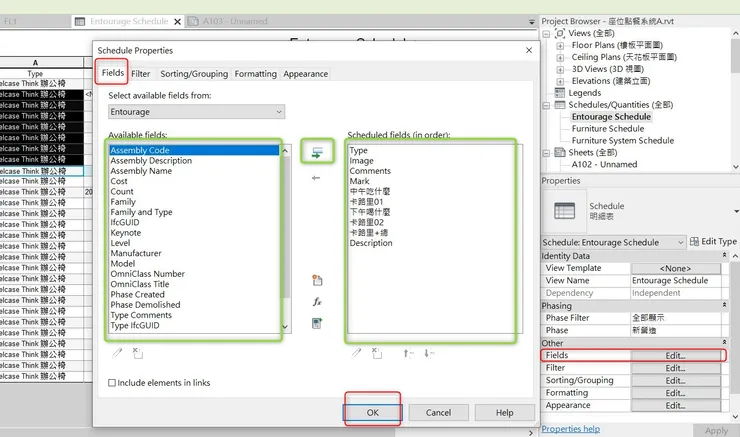Image resolution: width=740 pixels, height=437 pixels.
Task: Select Assembly Code in Available fields
Action: (194, 150)
